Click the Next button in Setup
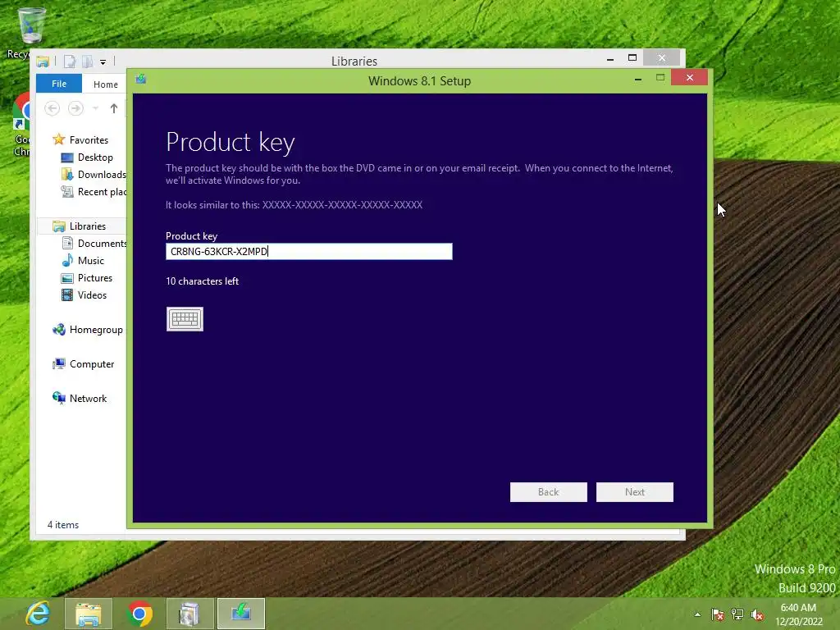 pos(634,492)
